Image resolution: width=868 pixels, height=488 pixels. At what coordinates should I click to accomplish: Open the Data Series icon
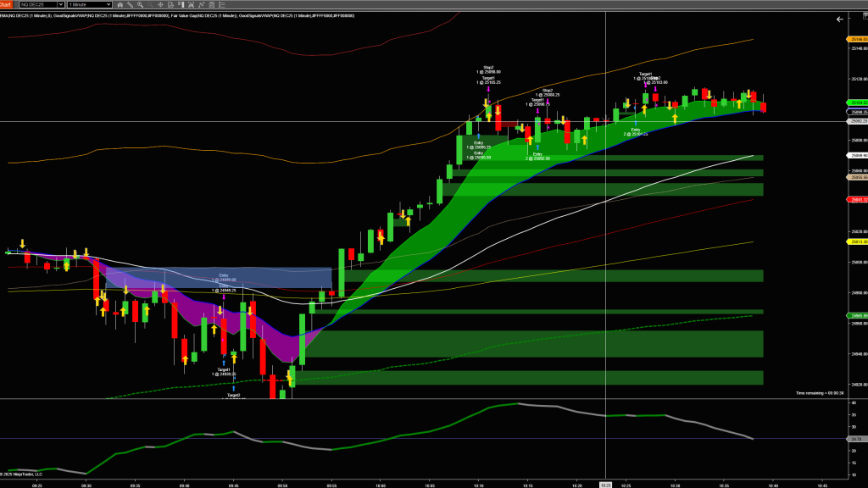(x=170, y=4)
